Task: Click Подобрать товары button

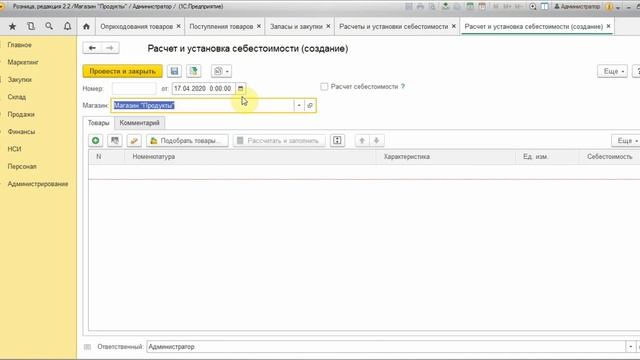Action: [187, 140]
